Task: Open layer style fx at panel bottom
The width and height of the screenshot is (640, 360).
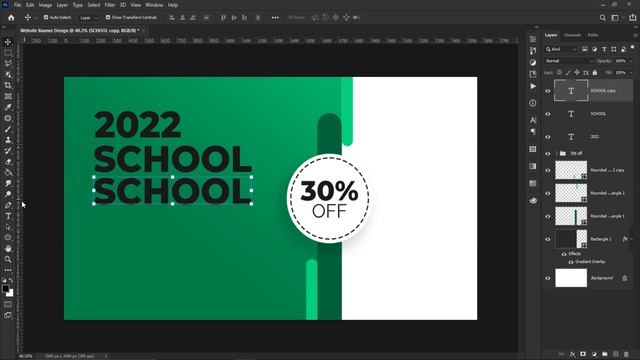Action: [572, 354]
